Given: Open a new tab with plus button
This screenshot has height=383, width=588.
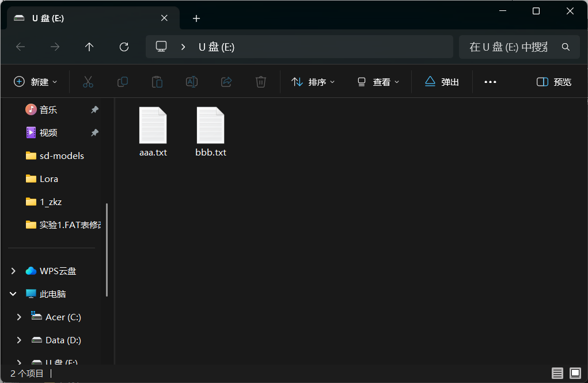Looking at the screenshot, I should coord(196,18).
